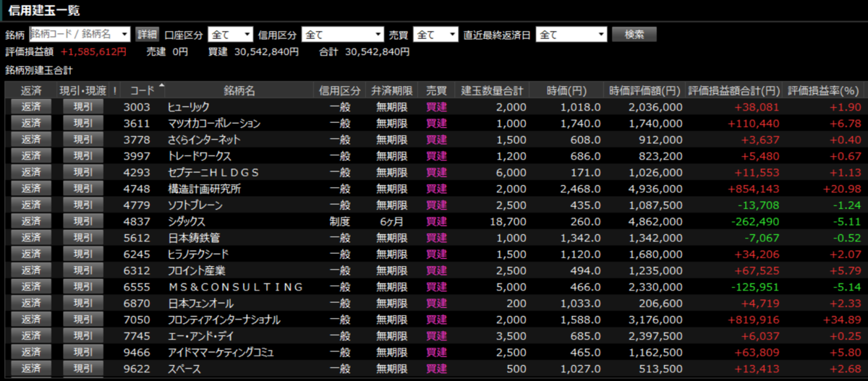Click 返済 for 日本鋳鉄管
The image size is (868, 381).
(x=31, y=238)
